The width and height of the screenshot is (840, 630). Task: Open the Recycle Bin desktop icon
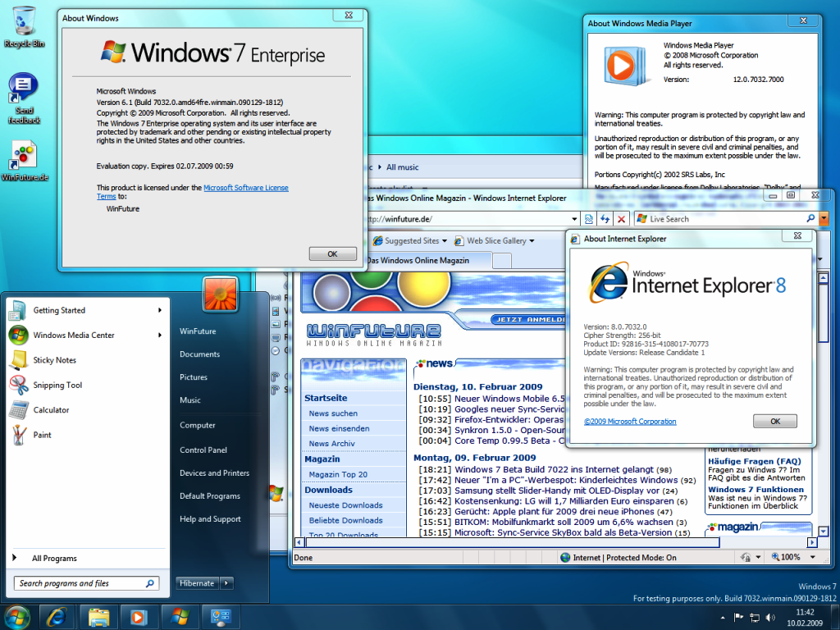point(24,27)
